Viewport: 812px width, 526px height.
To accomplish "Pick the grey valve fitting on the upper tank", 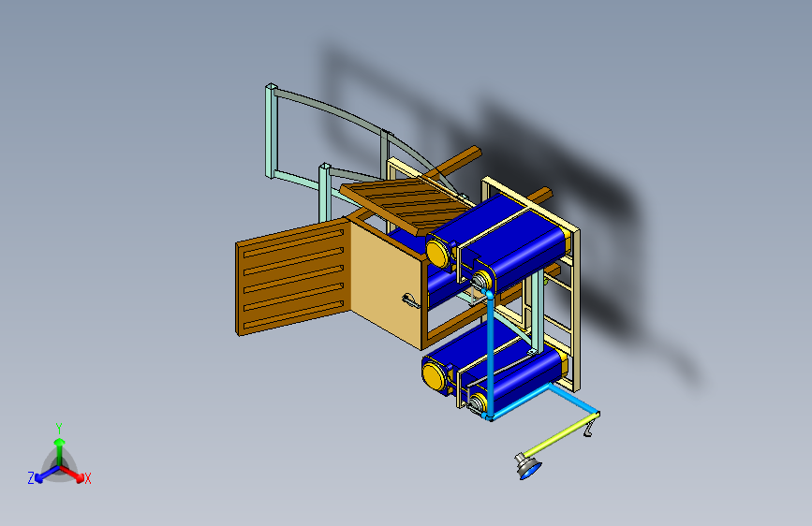I will 480,282.
